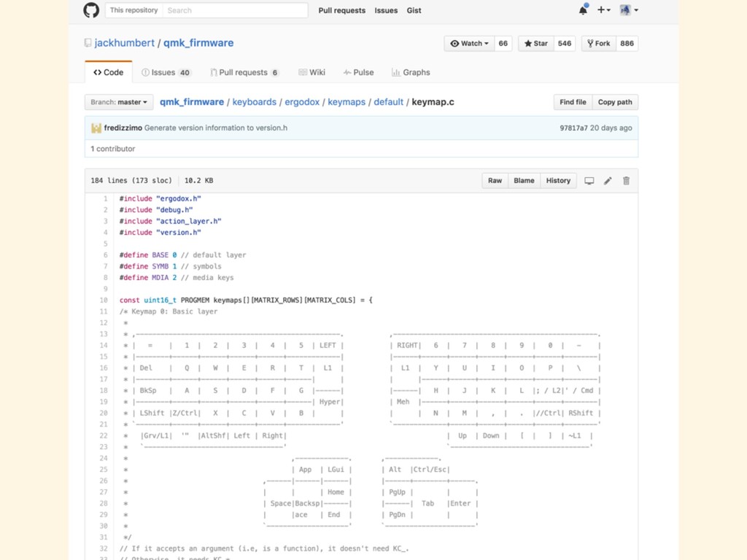Click the repository book icon beside jackhumbert

88,43
